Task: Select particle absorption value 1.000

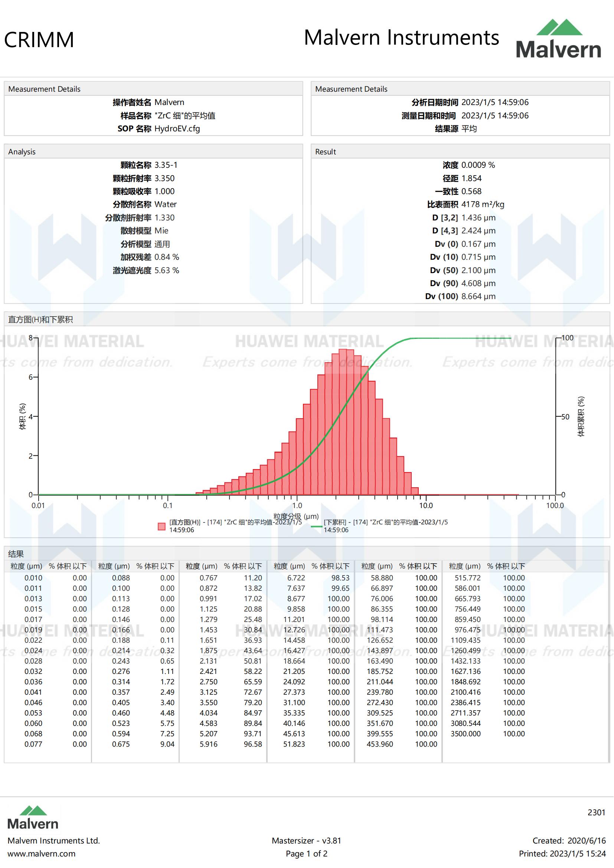Action: click(x=164, y=191)
